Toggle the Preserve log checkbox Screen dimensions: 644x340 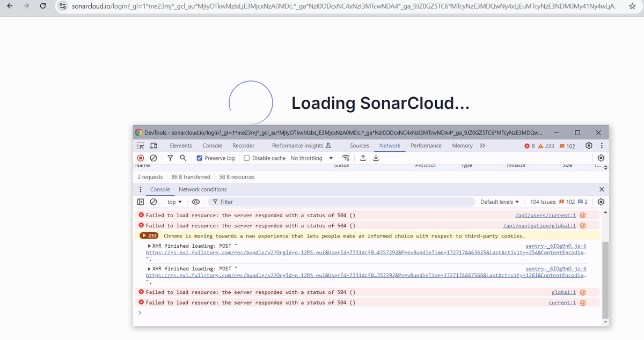(200, 158)
